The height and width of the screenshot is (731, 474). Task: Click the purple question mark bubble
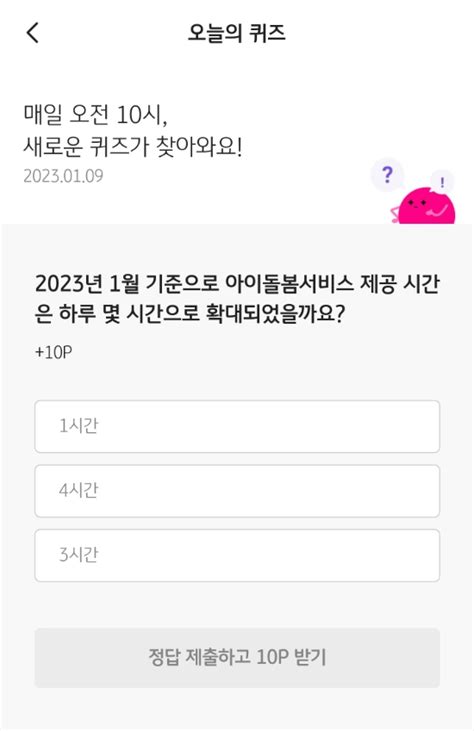point(386,175)
